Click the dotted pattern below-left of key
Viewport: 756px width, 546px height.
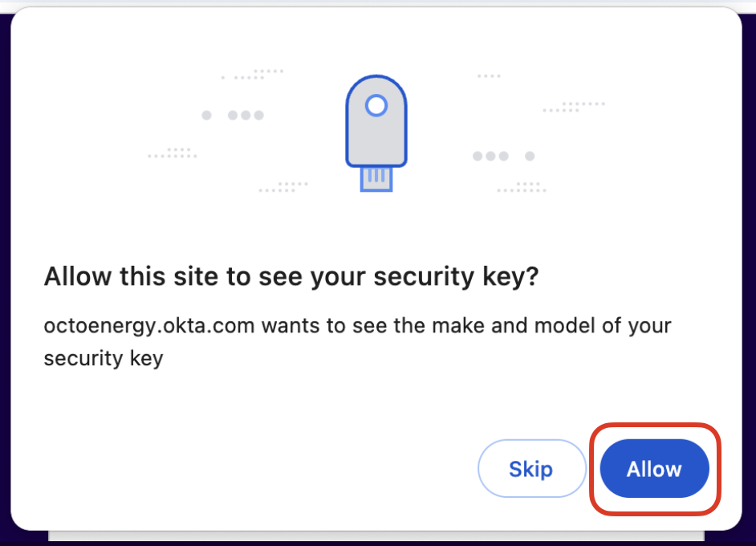point(284,187)
